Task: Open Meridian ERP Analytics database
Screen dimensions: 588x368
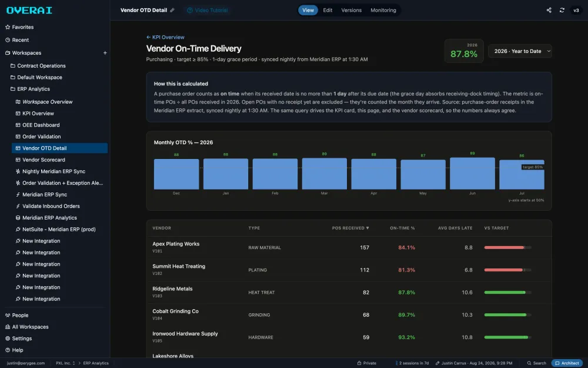Action: point(46,218)
